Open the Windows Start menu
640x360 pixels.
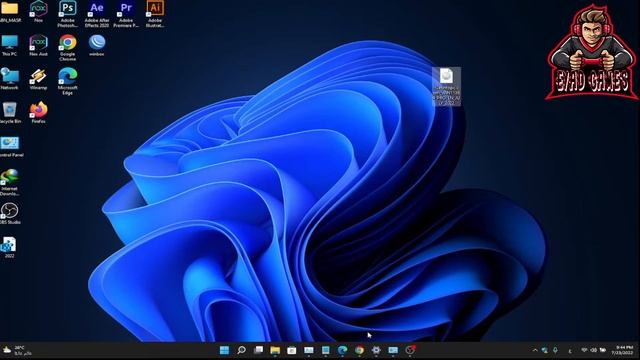tap(224, 350)
